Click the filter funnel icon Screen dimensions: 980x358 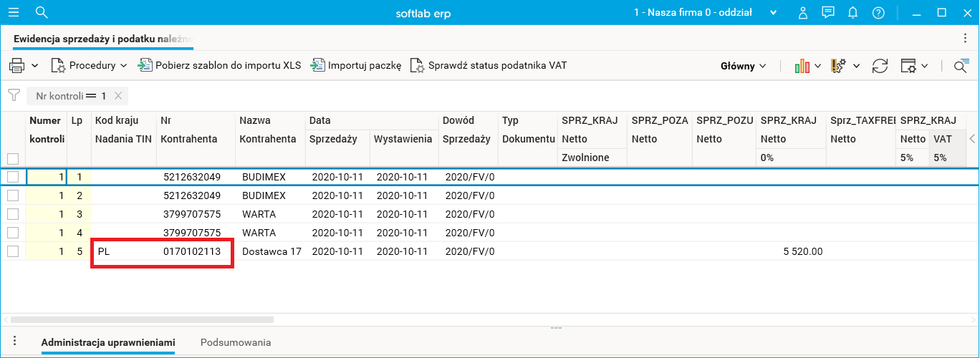coord(14,95)
